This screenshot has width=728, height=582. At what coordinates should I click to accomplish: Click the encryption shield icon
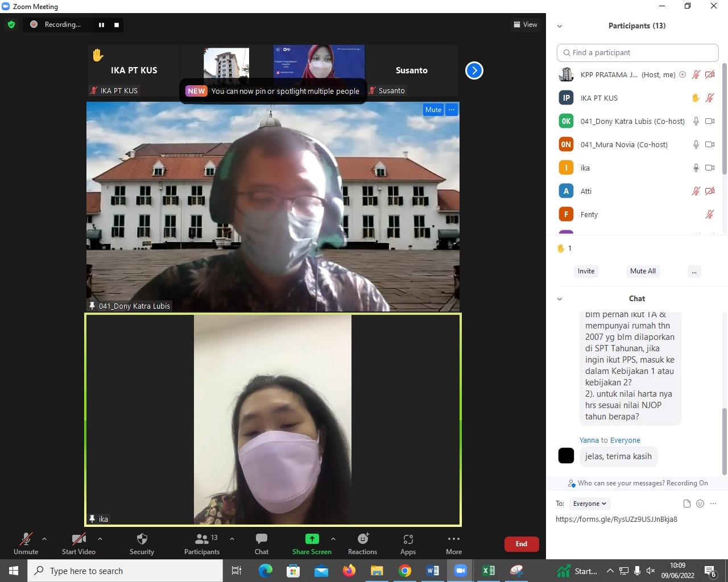[11, 24]
